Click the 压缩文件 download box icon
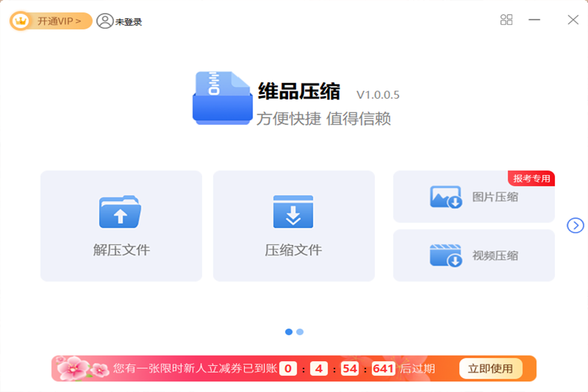The image size is (588, 392). [x=293, y=212]
